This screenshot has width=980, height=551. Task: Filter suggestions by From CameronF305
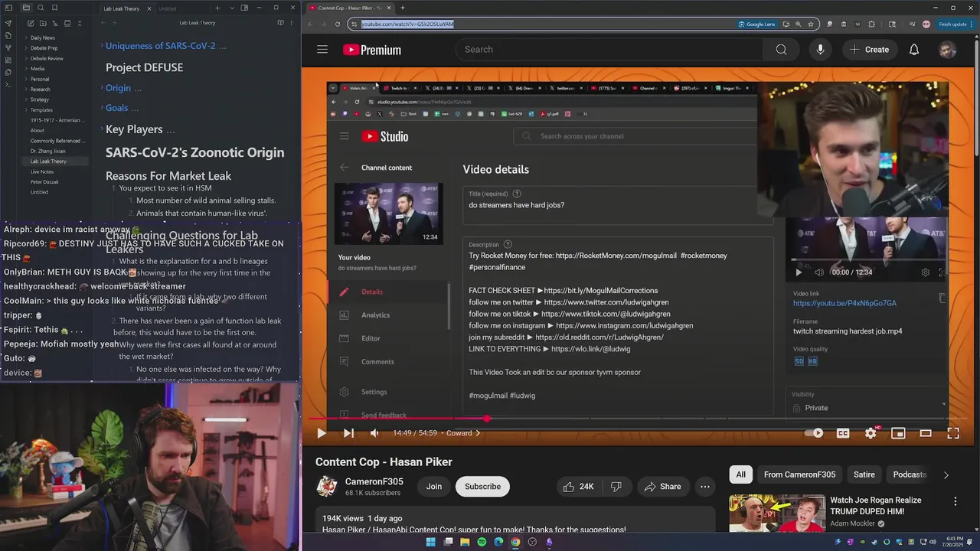(799, 474)
